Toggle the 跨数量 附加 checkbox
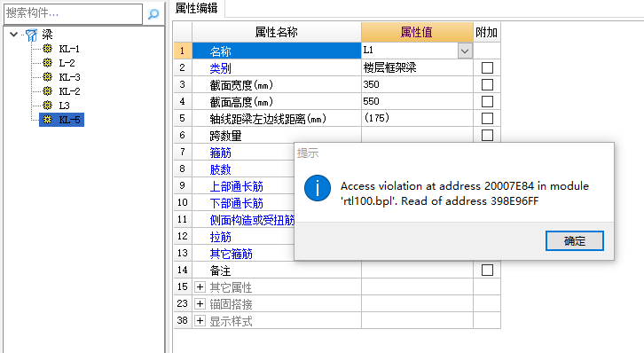Screen dimensions: 644x353 [x=487, y=135]
